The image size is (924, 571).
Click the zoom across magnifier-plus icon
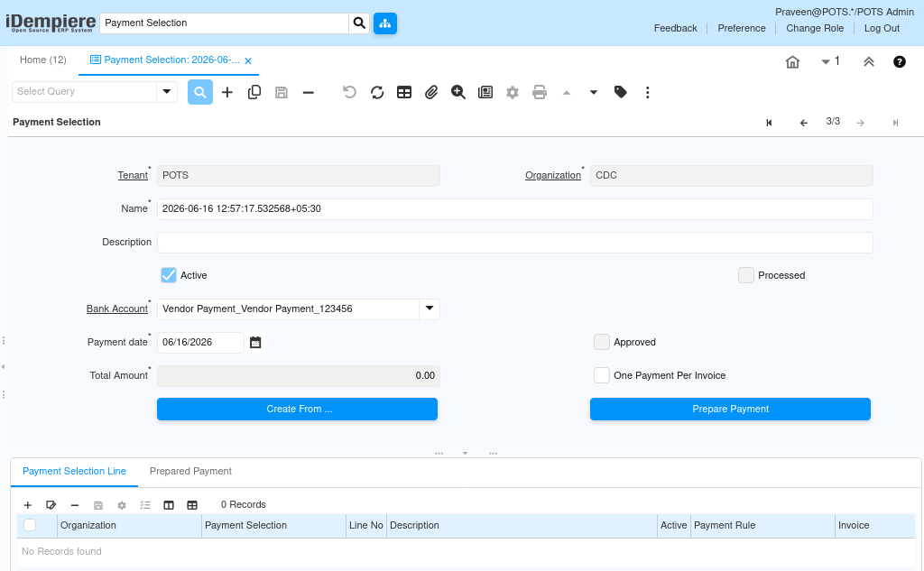pyautogui.click(x=458, y=93)
